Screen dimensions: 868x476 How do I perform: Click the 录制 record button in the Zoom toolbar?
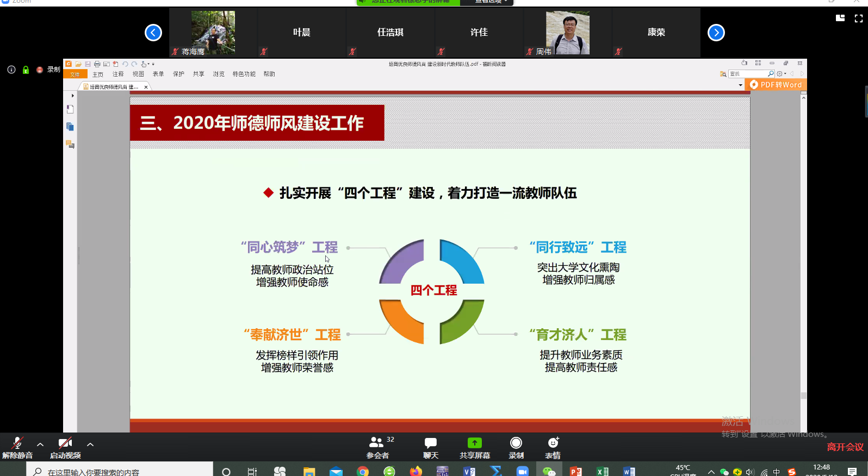516,448
